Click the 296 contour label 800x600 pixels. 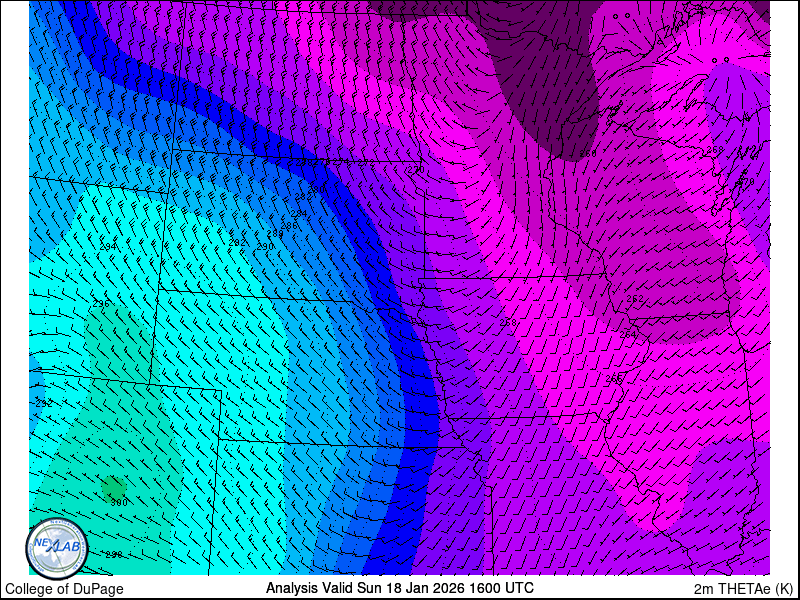[x=101, y=304]
